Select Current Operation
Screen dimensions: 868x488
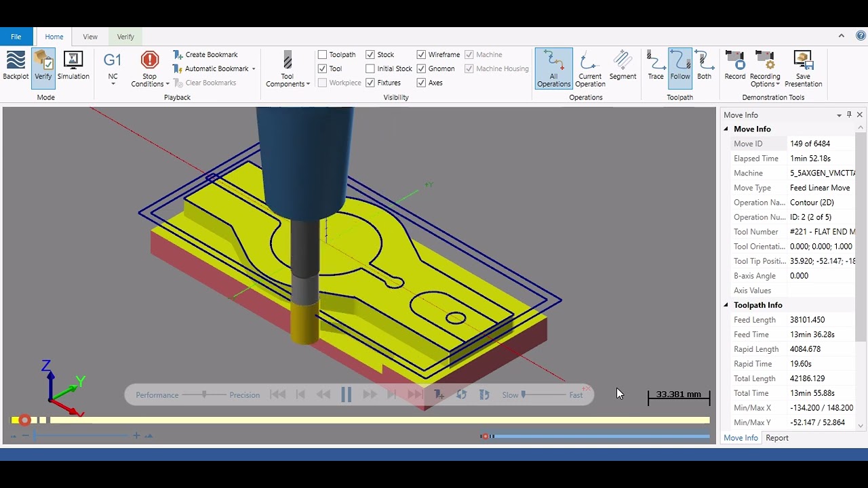[590, 68]
